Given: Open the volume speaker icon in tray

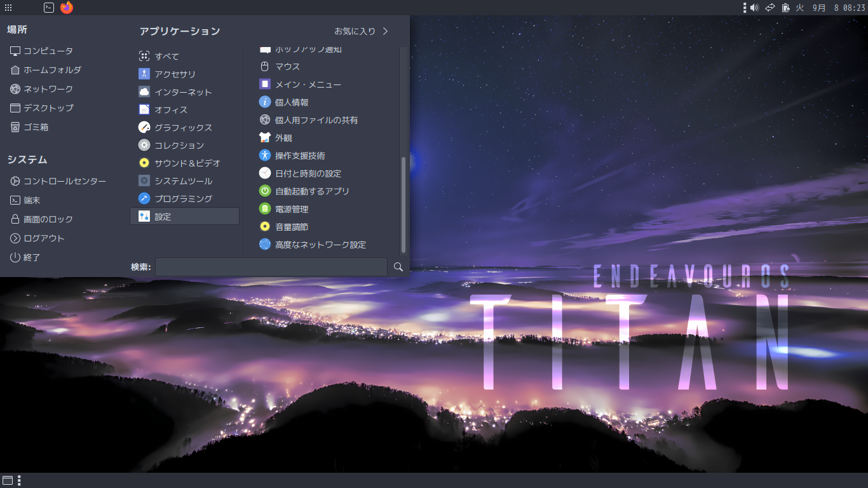Looking at the screenshot, I should (754, 8).
